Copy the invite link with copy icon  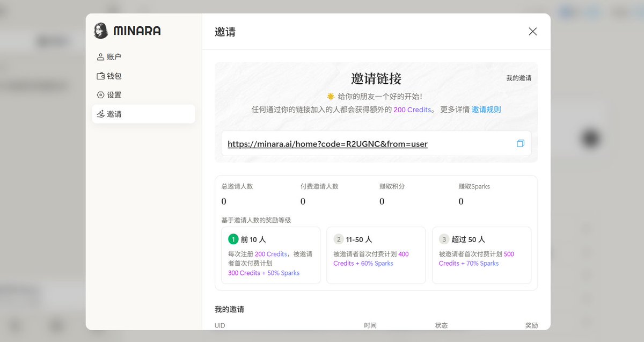pyautogui.click(x=520, y=143)
